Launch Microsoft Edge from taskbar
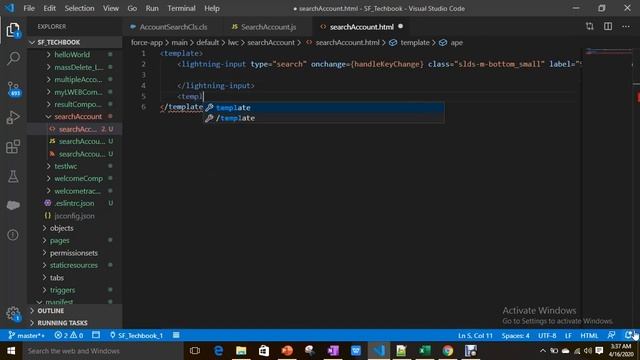Image resolution: width=640 pixels, height=360 pixels. 218,351
